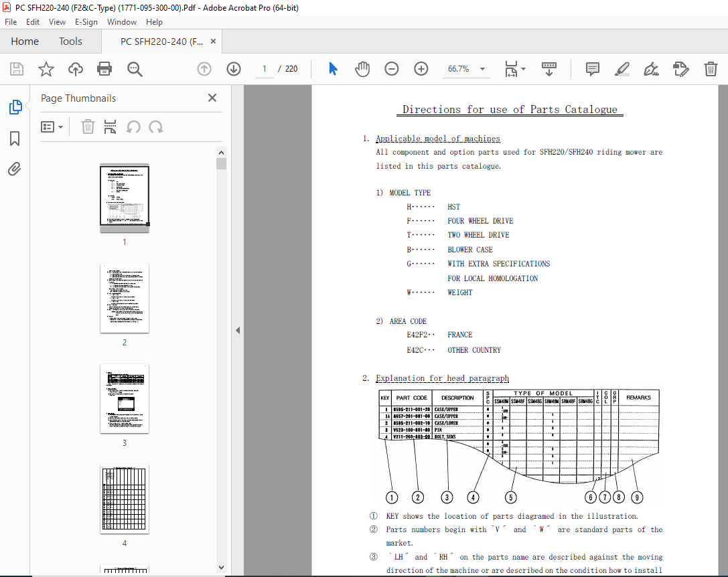Zoom out with minus icon
Image resolution: width=728 pixels, height=577 pixels.
pyautogui.click(x=391, y=69)
